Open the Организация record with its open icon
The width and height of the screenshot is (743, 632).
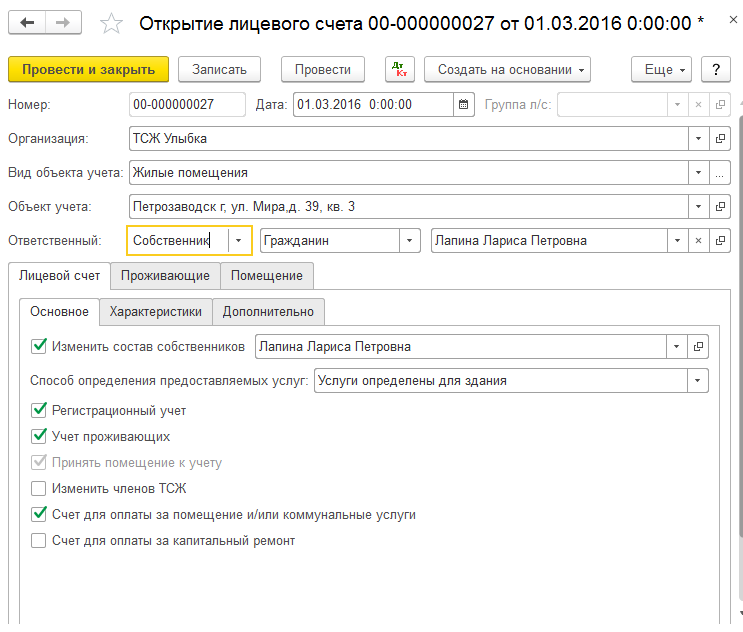(x=720, y=139)
